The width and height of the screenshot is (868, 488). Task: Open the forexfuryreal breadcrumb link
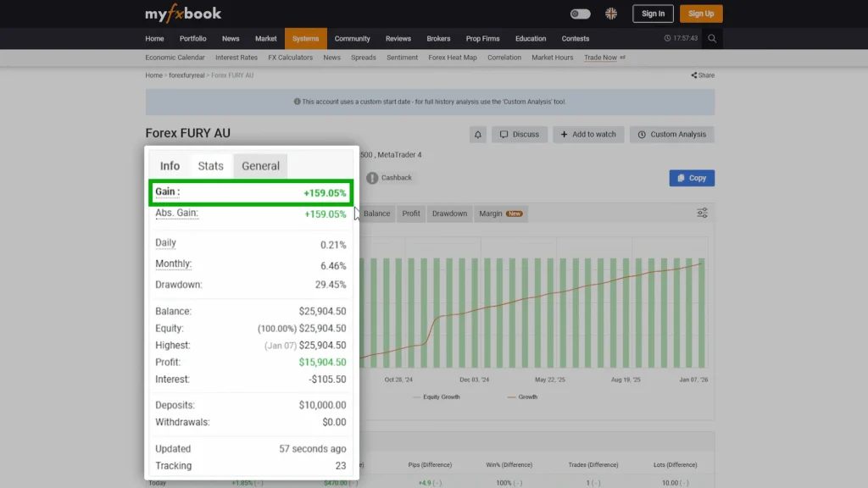(187, 75)
